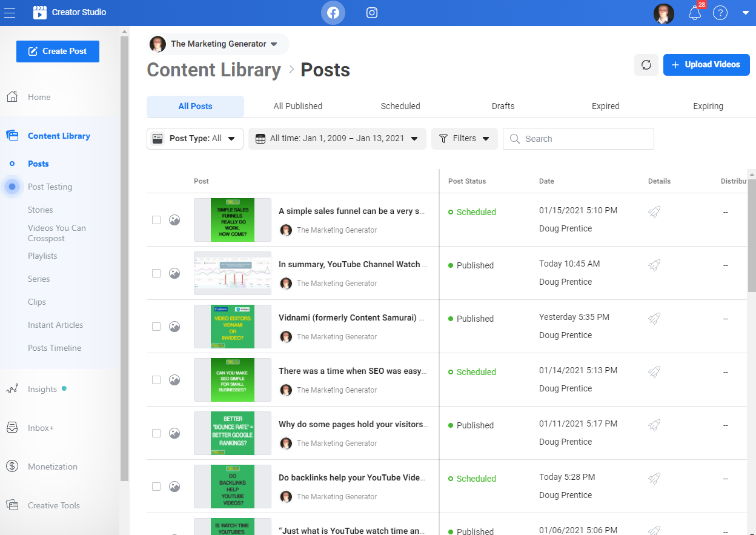This screenshot has height=535, width=756.
Task: Open Post Testing in the sidebar
Action: pos(50,187)
